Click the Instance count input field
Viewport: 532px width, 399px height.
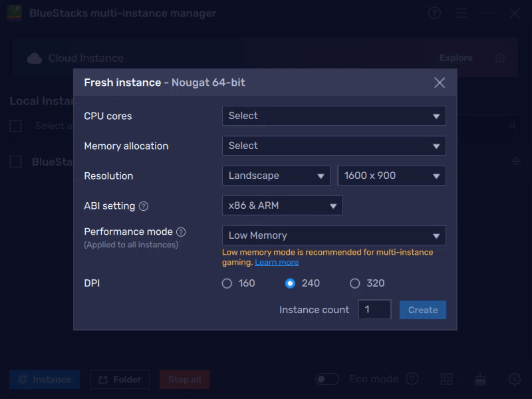pyautogui.click(x=374, y=309)
